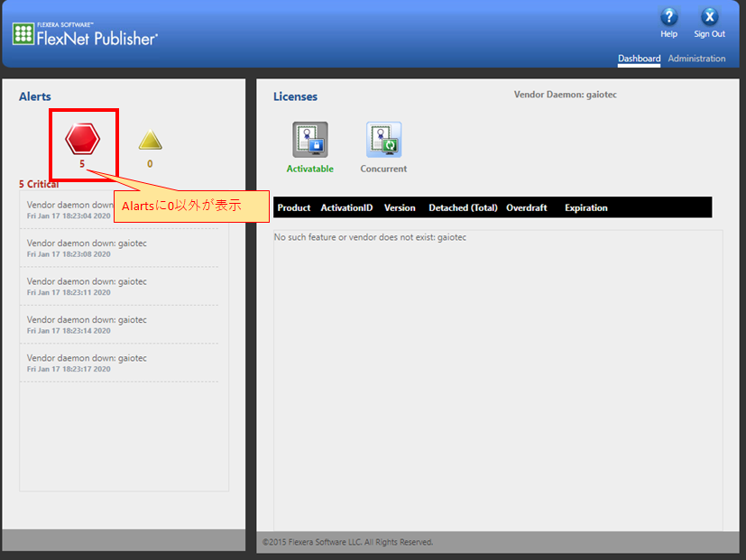Open the Administration tab
746x560 pixels.
[696, 59]
